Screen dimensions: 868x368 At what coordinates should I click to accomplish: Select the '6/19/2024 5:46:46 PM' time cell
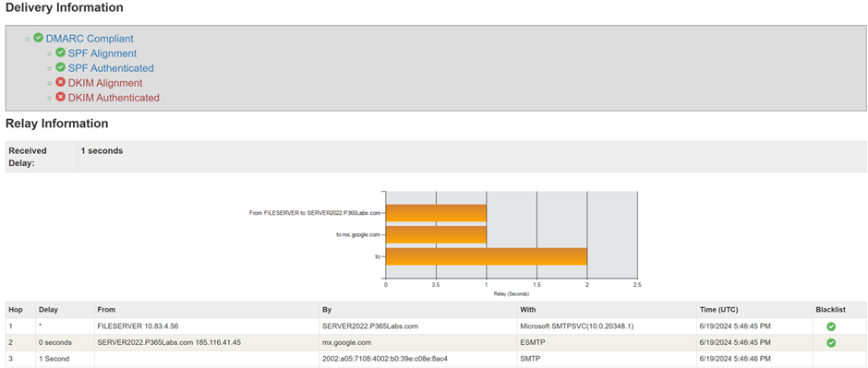pyautogui.click(x=753, y=359)
